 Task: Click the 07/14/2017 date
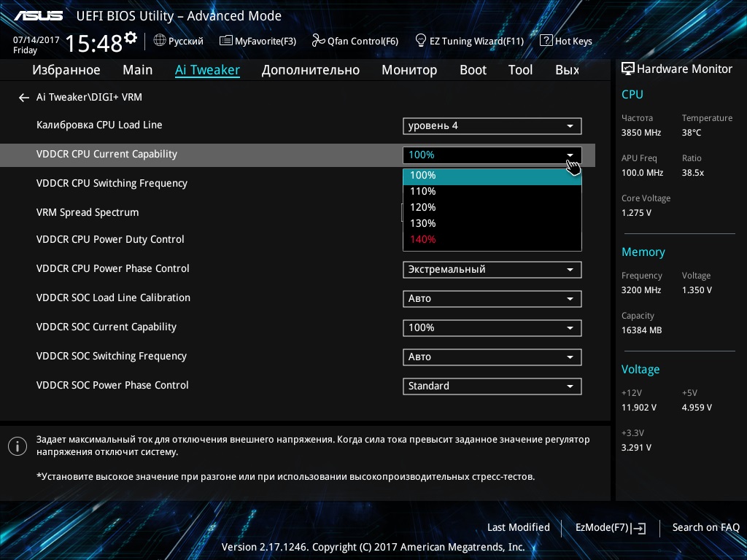tap(36, 40)
